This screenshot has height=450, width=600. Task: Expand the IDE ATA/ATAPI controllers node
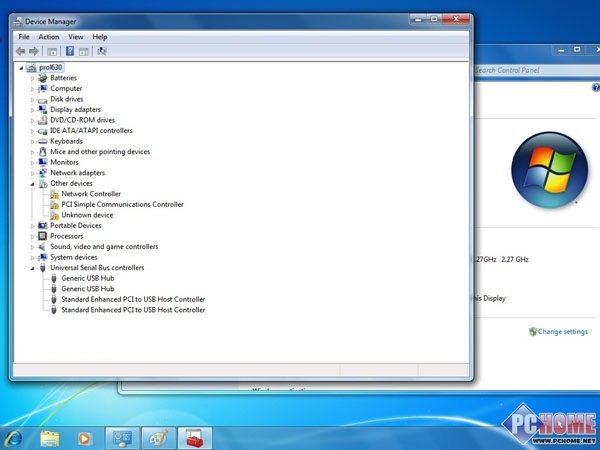pos(32,131)
